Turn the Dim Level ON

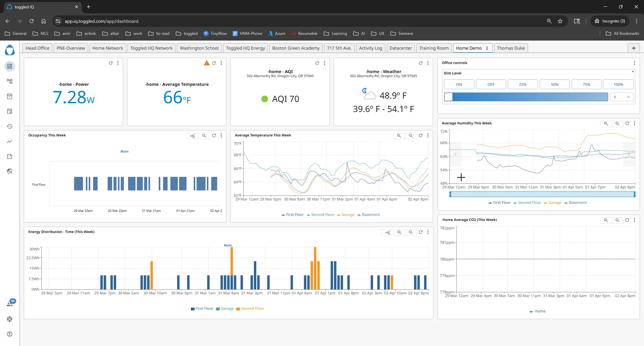click(x=459, y=84)
